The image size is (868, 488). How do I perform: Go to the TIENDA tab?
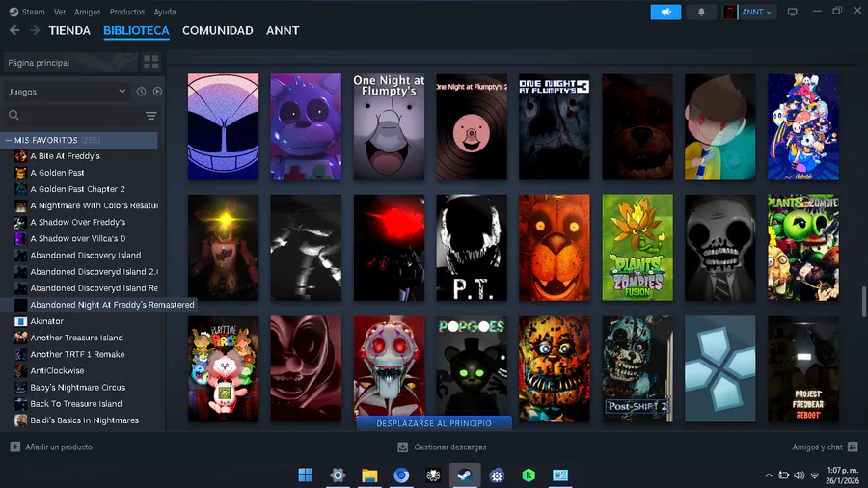click(69, 31)
